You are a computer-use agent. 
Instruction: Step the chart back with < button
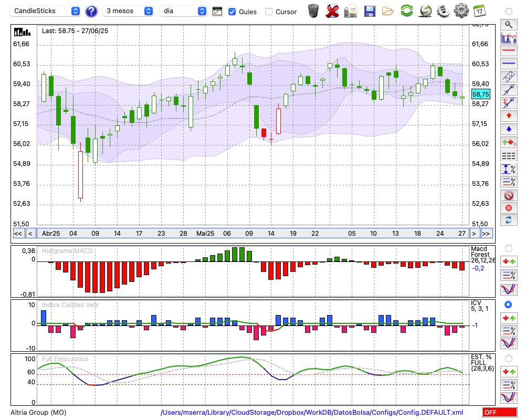30,234
